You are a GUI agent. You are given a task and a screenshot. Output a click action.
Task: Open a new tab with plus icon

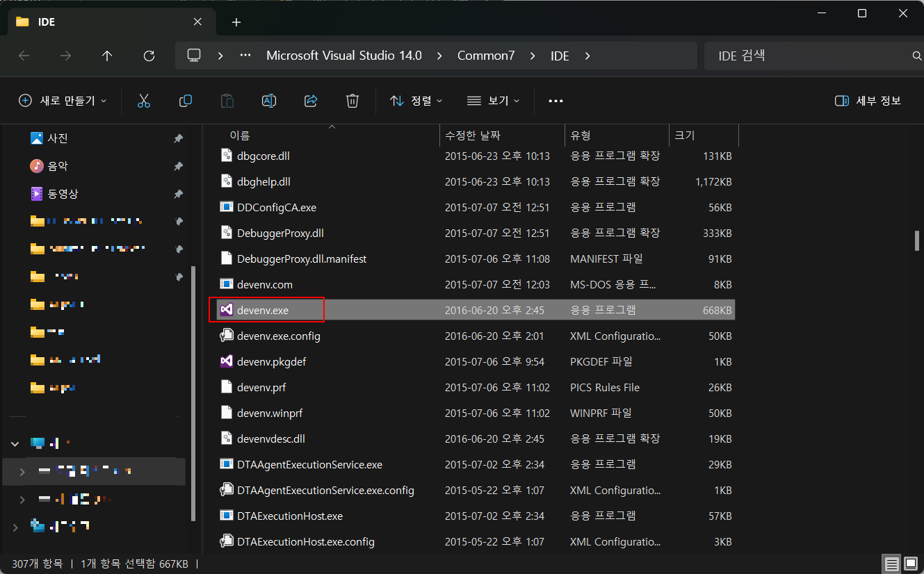pyautogui.click(x=236, y=22)
